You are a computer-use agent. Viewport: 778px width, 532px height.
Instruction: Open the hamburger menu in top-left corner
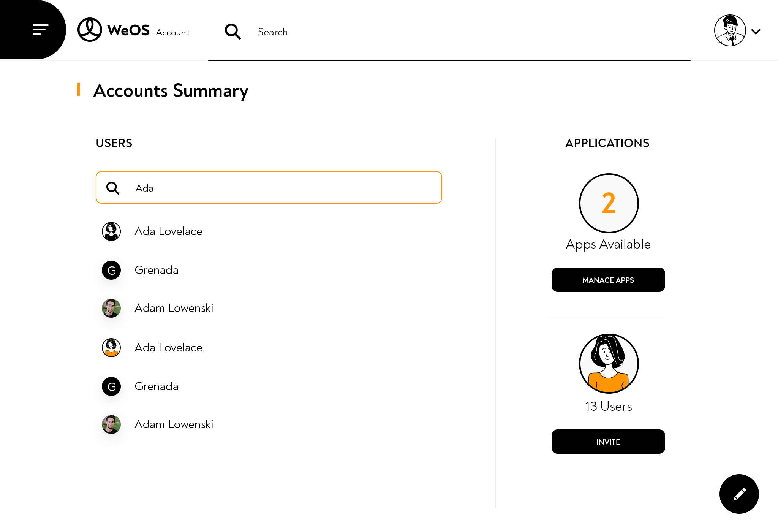[x=40, y=30]
